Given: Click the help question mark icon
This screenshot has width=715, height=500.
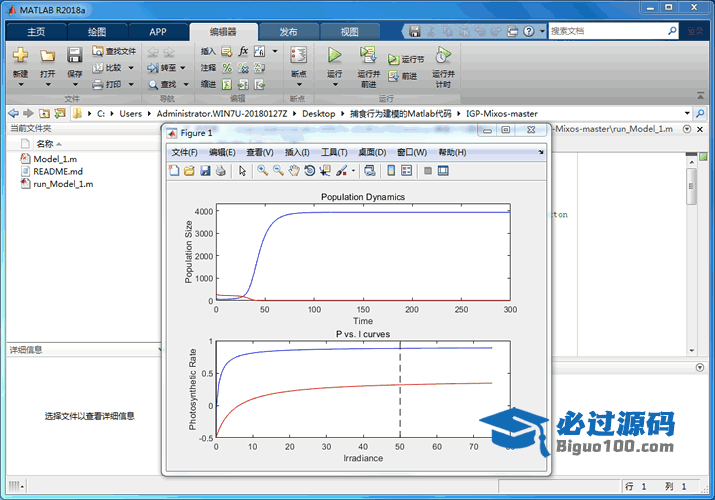Looking at the screenshot, I should pyautogui.click(x=528, y=31).
